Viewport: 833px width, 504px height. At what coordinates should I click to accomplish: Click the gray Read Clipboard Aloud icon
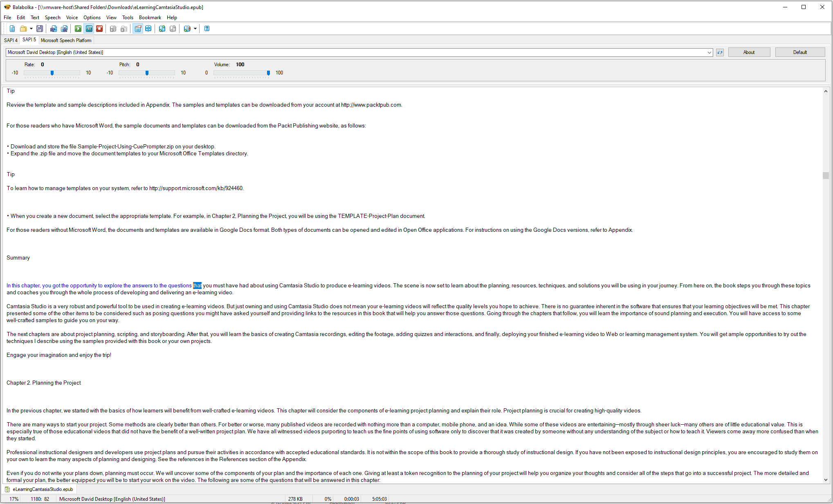(x=113, y=29)
